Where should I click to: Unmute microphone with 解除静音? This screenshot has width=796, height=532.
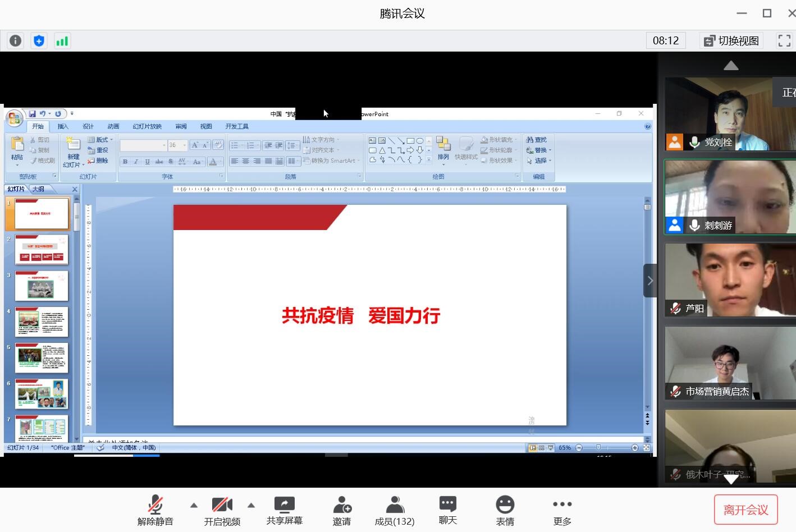155,510
